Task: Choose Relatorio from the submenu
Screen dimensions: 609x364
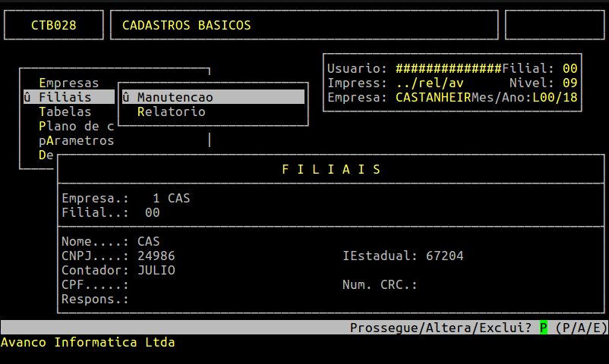Action: 171,111
